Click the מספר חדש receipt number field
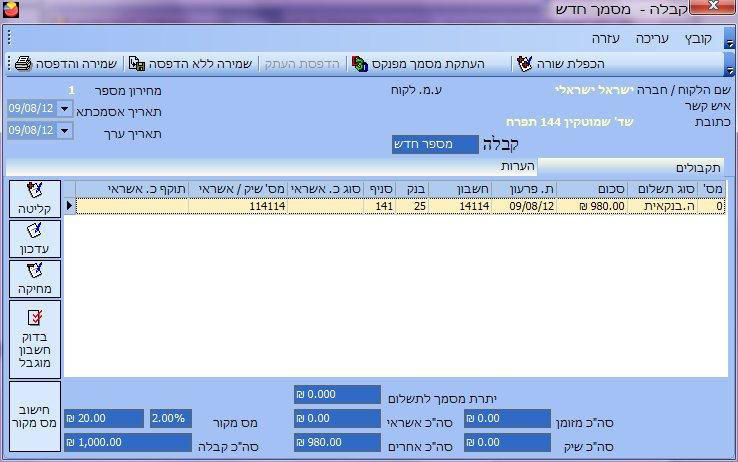 pos(435,144)
